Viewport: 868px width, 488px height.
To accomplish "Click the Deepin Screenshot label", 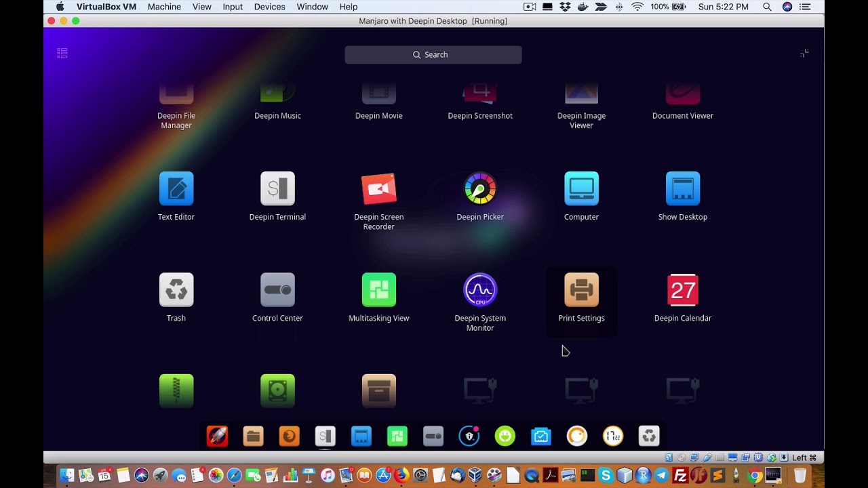I will pos(480,116).
